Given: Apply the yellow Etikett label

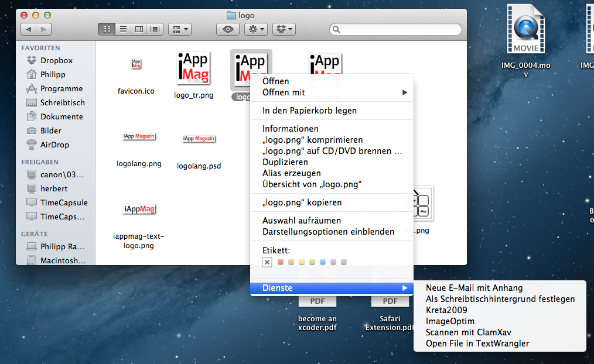Looking at the screenshot, I should 302,262.
